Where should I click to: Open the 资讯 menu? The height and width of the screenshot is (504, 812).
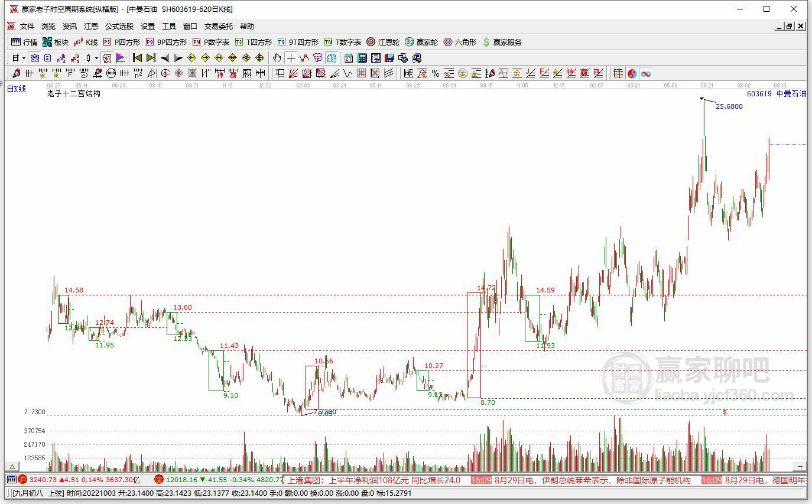(x=70, y=27)
